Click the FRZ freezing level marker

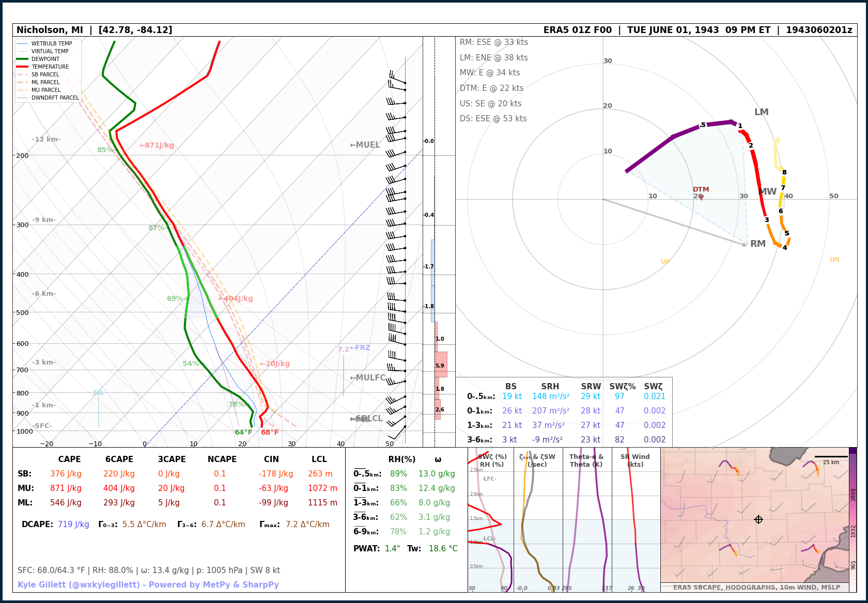coord(360,348)
